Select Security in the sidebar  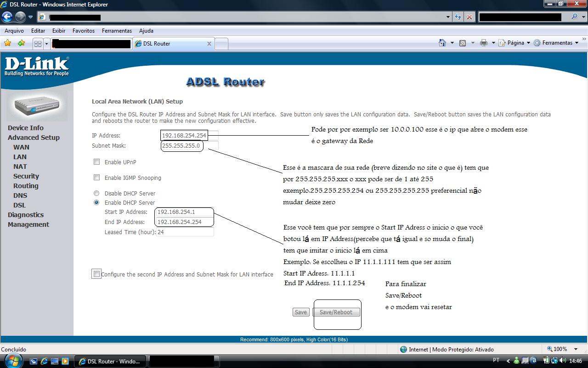pyautogui.click(x=26, y=176)
